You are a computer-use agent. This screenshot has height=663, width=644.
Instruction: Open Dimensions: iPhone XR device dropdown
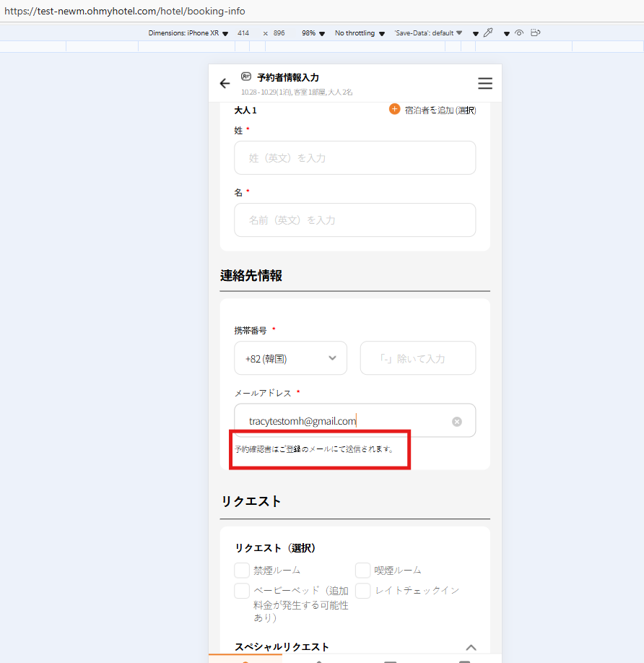[188, 33]
